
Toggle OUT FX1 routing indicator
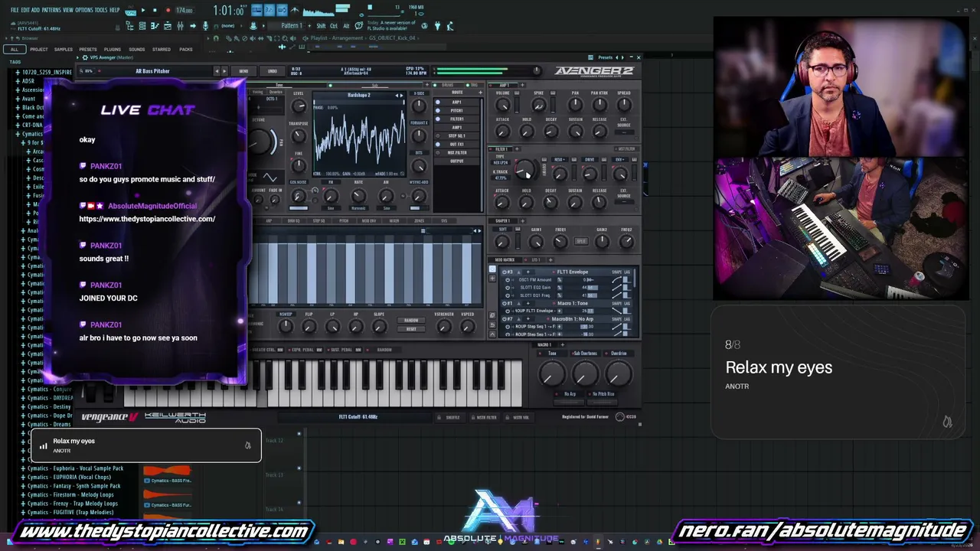tap(438, 145)
